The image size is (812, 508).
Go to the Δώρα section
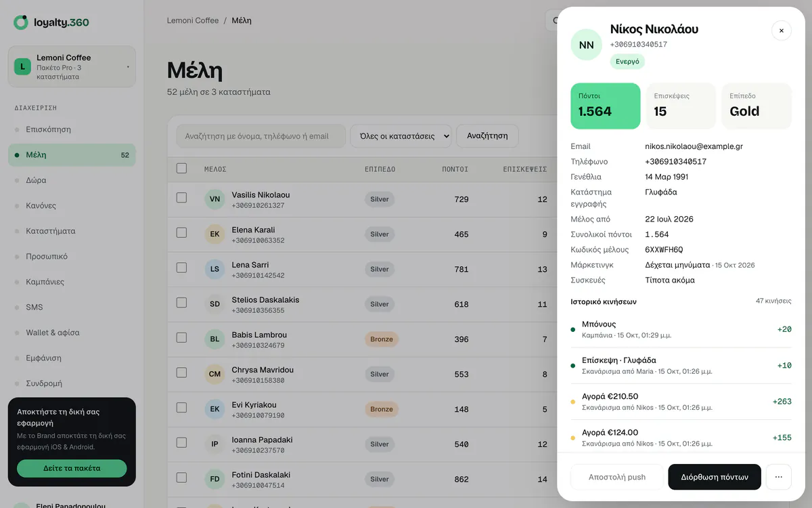click(72, 180)
